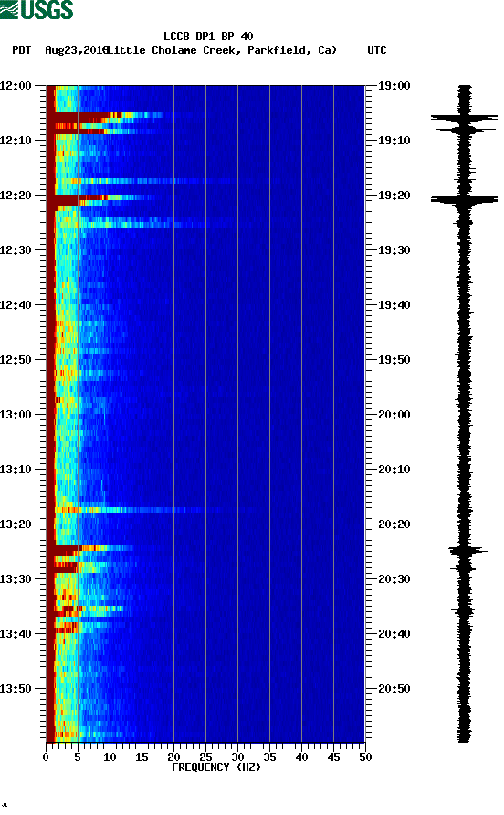
Task: Click the 12:40 PDT time label
Action: click(x=16, y=305)
